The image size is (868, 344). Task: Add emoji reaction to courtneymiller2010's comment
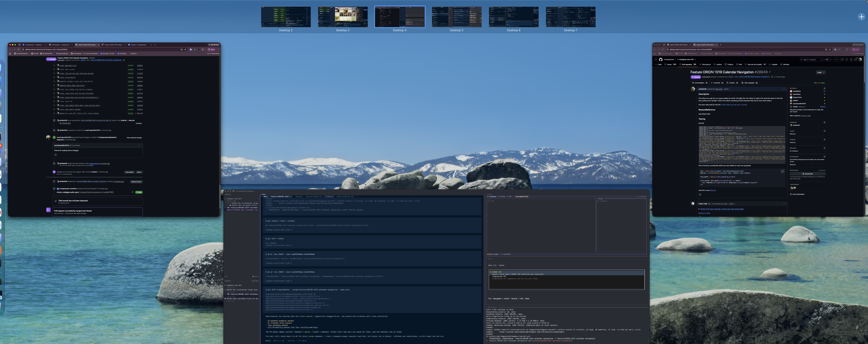56,155
